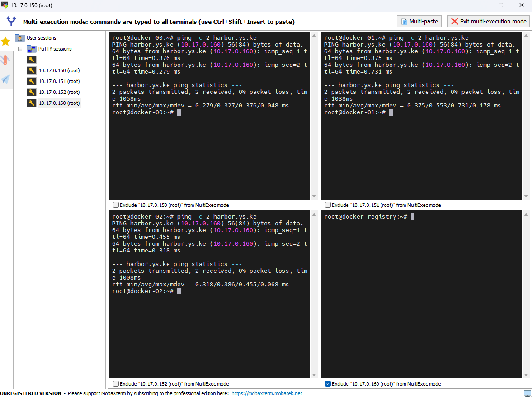Click the rtt line in docker-00 terminal
This screenshot has width=532, height=397.
click(x=201, y=105)
